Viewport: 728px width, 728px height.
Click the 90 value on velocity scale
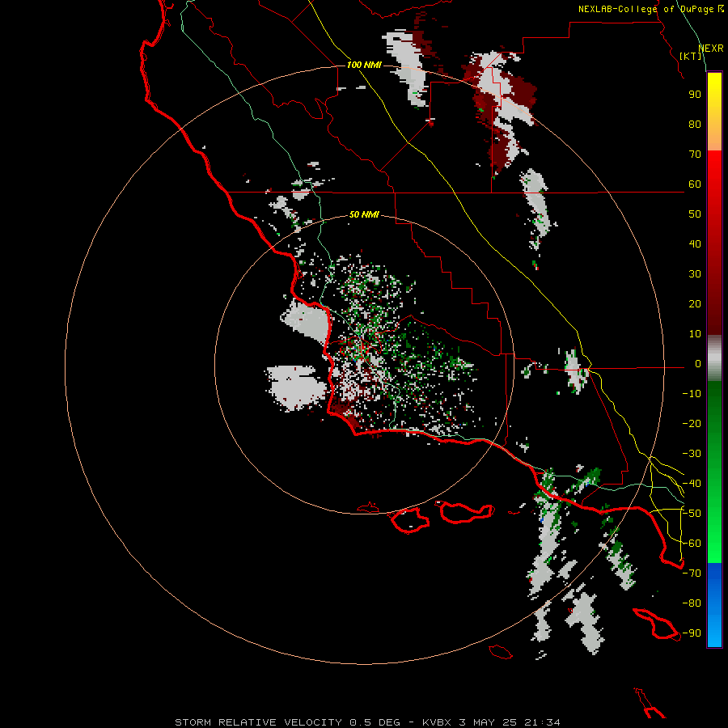695,95
